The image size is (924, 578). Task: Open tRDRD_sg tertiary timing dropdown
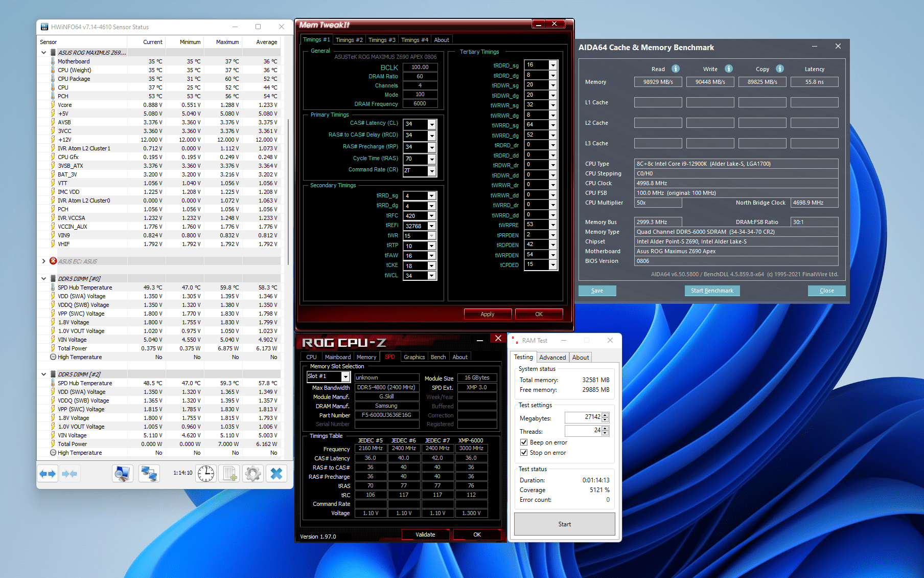(553, 65)
